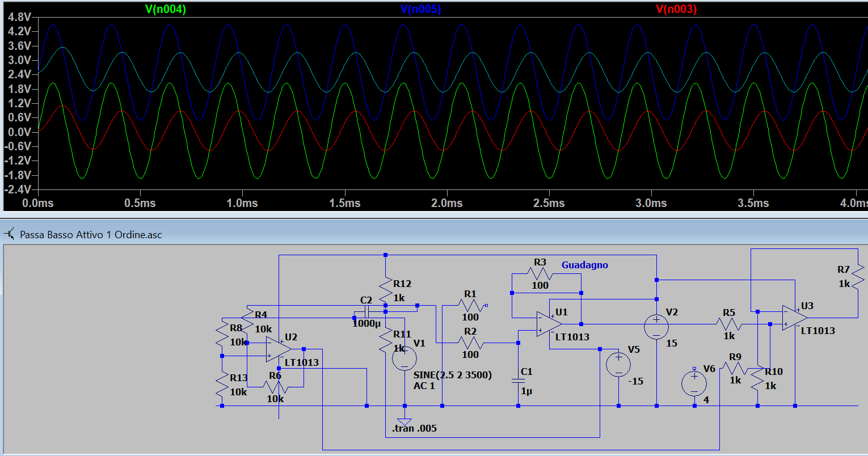
Task: Select the blue Guadagno comment text
Action: coord(584,265)
